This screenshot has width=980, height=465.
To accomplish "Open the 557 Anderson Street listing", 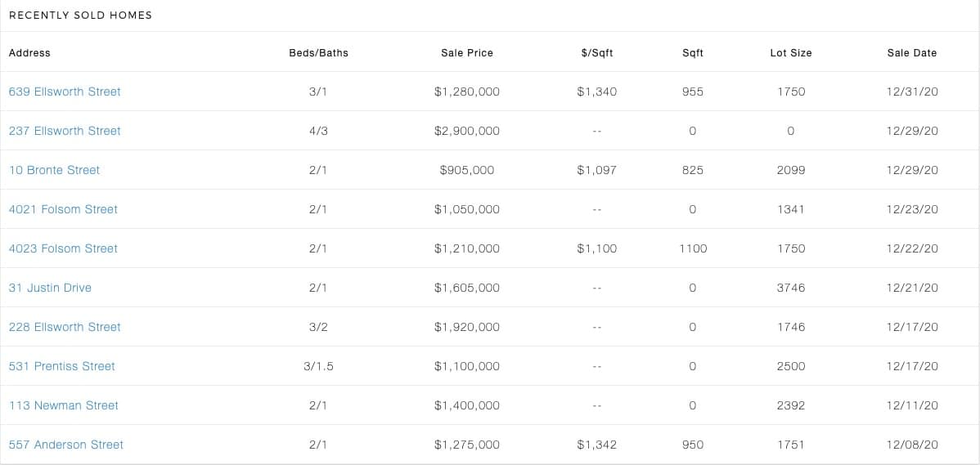I will (66, 445).
